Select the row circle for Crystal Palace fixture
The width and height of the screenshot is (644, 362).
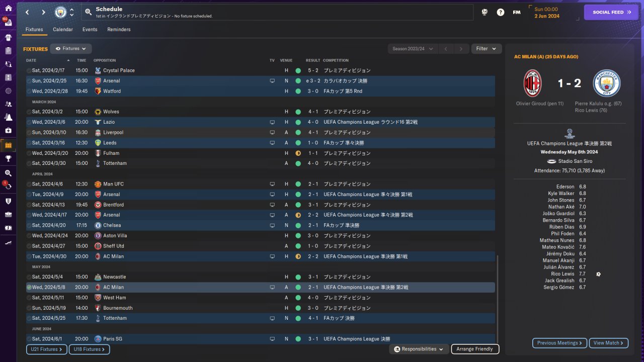pyautogui.click(x=29, y=70)
